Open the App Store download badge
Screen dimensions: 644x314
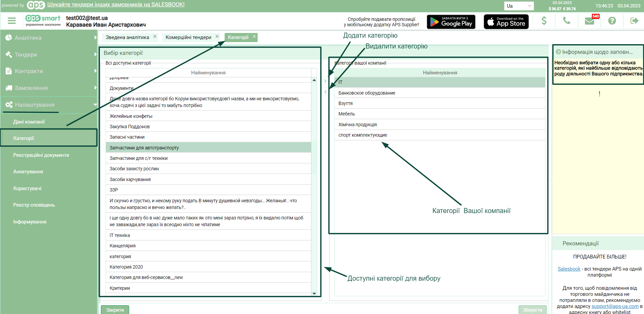(506, 22)
